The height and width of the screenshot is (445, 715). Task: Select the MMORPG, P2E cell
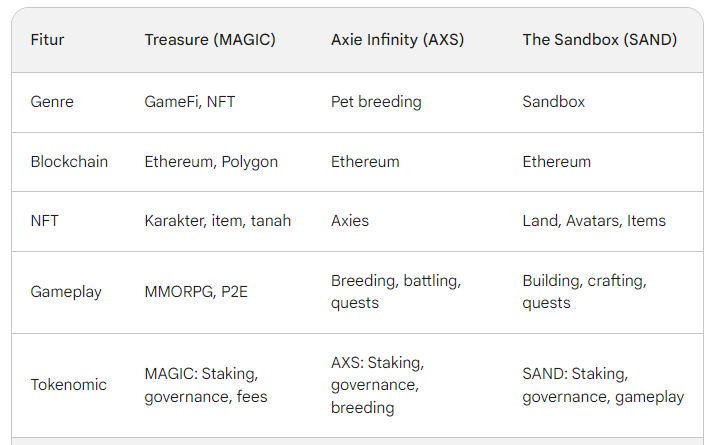[x=196, y=292]
